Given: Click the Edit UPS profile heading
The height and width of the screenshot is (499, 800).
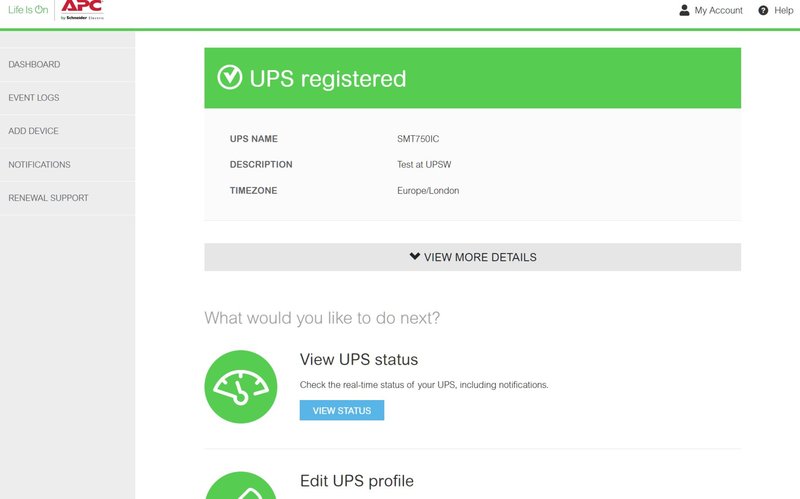Looking at the screenshot, I should pos(357,481).
